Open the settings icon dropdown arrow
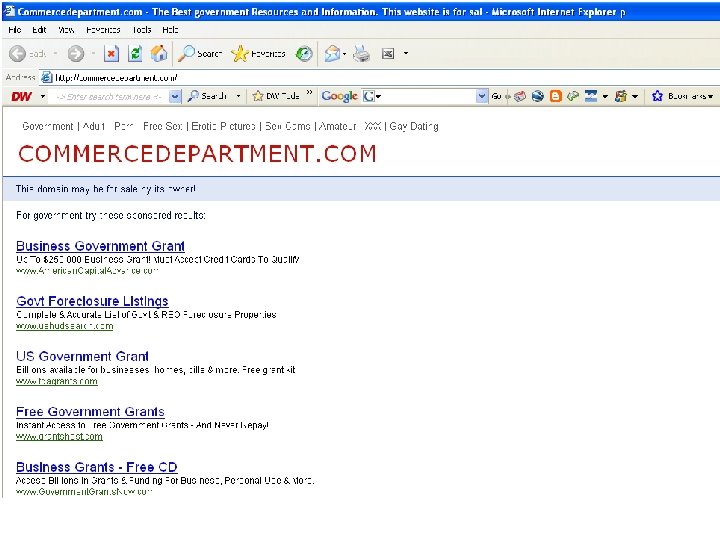Image resolution: width=720 pixels, height=540 pixels. click(x=635, y=96)
